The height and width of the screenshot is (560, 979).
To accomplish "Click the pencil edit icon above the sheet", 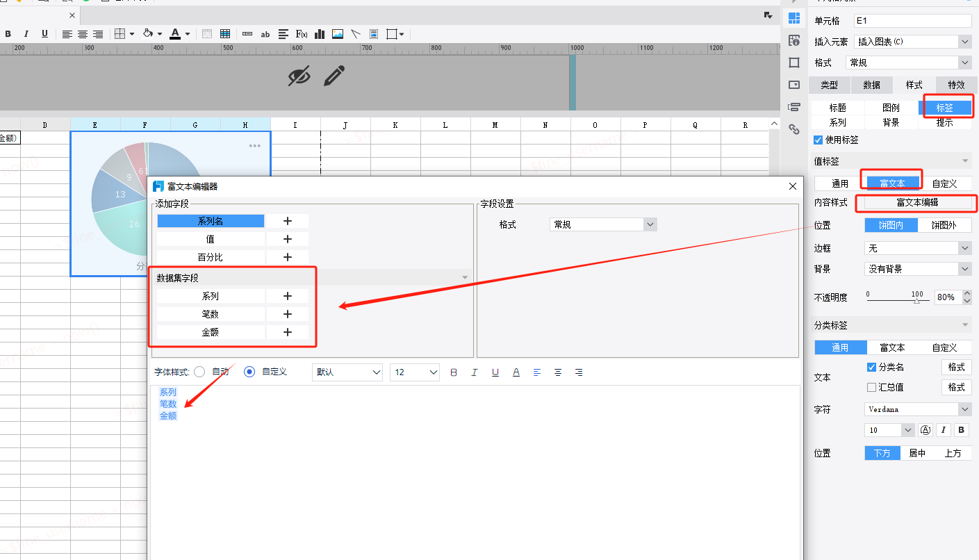I will pos(334,76).
